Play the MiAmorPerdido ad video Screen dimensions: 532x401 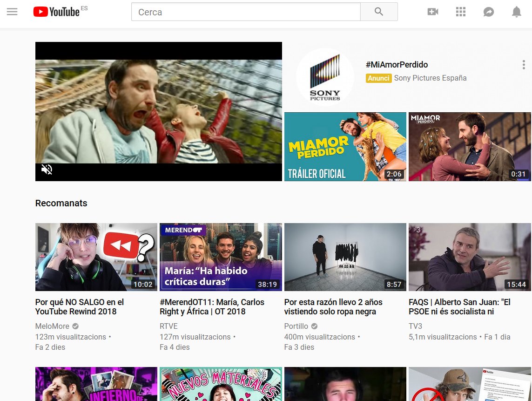[158, 111]
